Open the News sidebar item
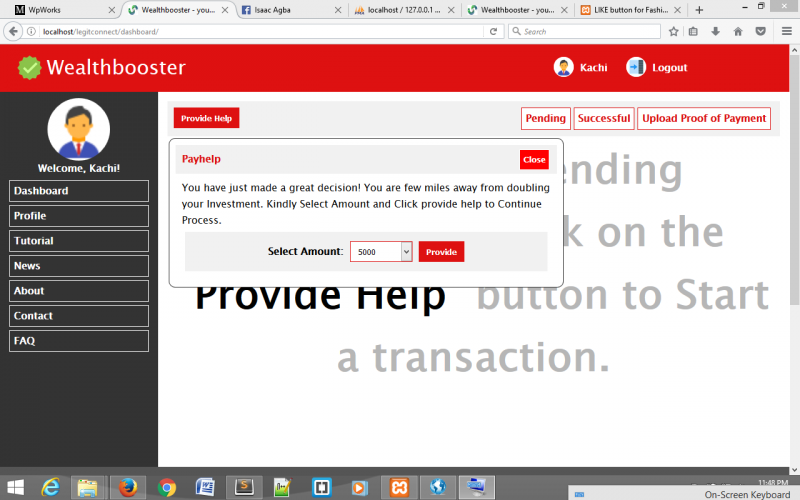 tap(79, 266)
